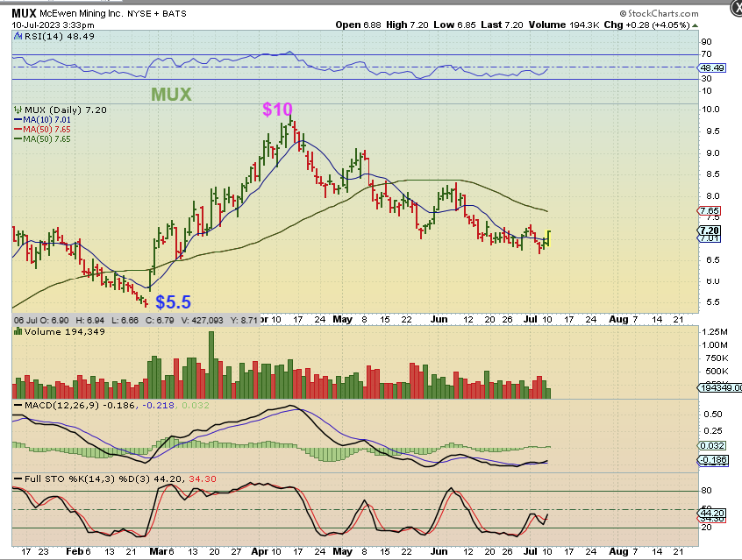Click the red 34.30 stochastic %D value
The image size is (742, 560).
click(203, 478)
